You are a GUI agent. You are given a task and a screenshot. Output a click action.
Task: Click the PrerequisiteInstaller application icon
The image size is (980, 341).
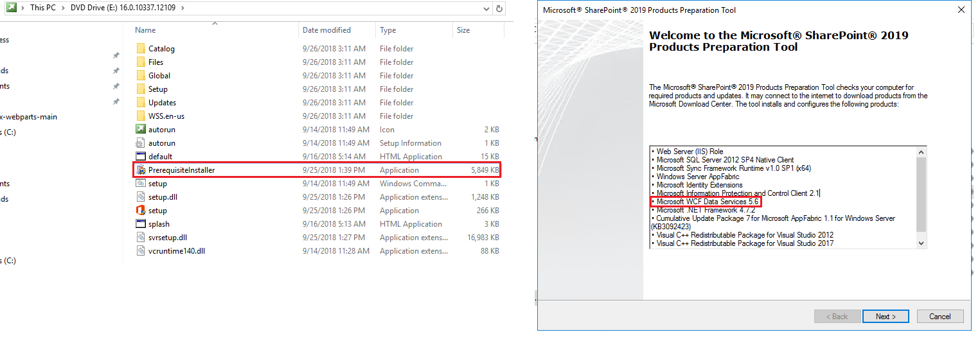141,170
